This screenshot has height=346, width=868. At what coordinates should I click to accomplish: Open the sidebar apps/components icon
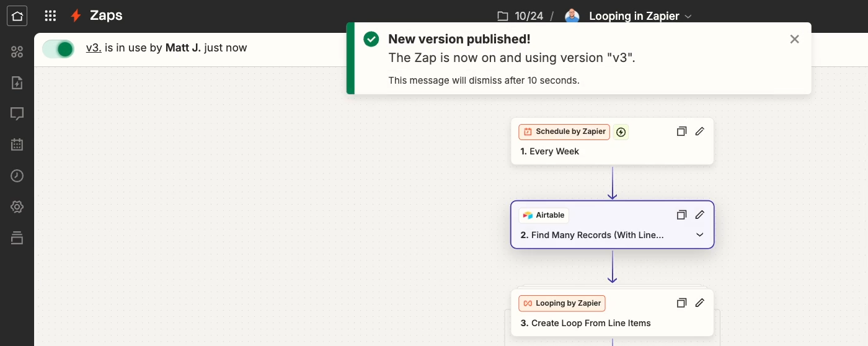point(17,52)
